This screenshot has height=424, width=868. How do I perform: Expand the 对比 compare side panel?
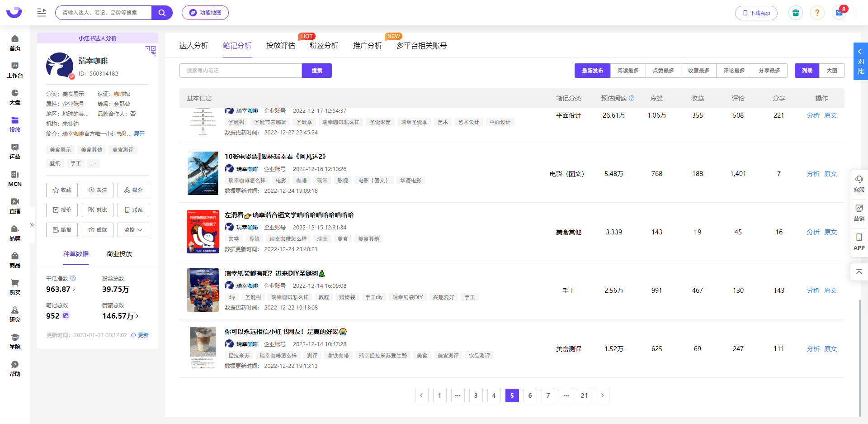(x=861, y=61)
